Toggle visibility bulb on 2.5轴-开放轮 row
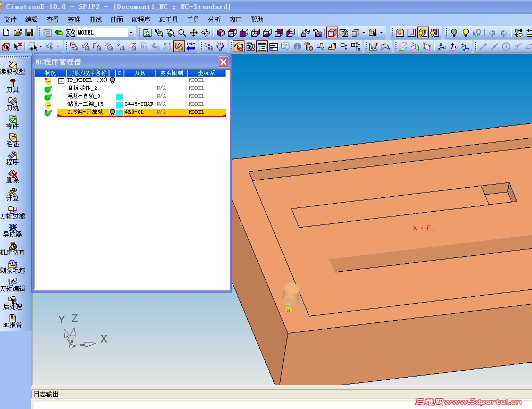Image resolution: width=532 pixels, height=409 pixels. pyautogui.click(x=112, y=112)
